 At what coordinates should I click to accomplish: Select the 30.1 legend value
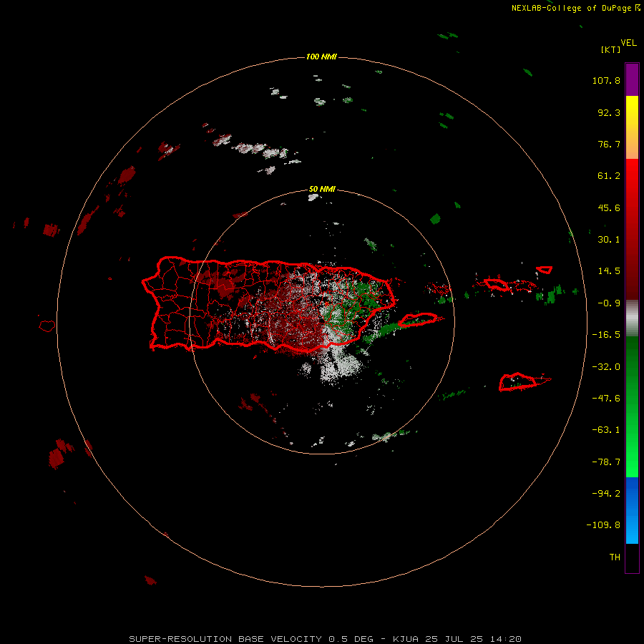coord(609,240)
